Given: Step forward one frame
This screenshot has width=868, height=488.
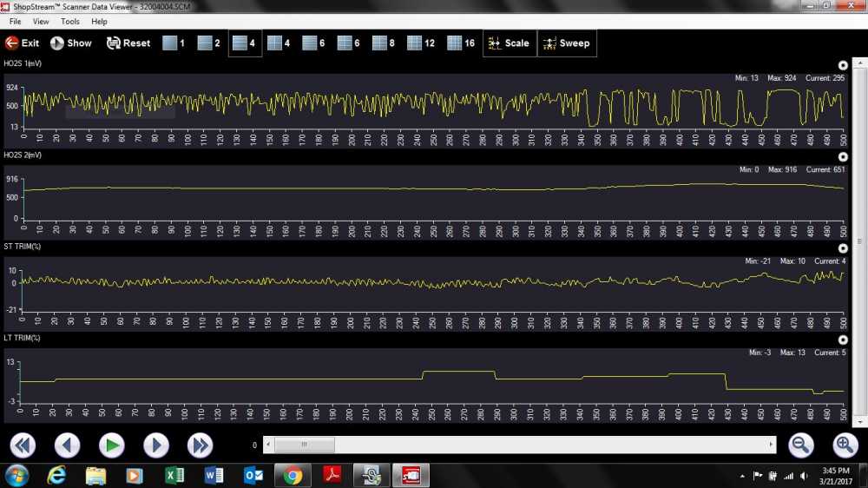Looking at the screenshot, I should click(x=156, y=445).
